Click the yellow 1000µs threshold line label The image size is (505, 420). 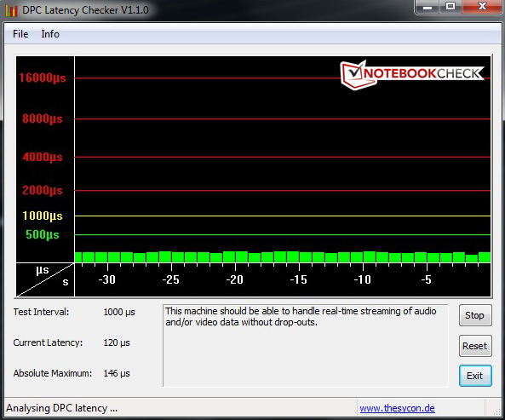[43, 216]
